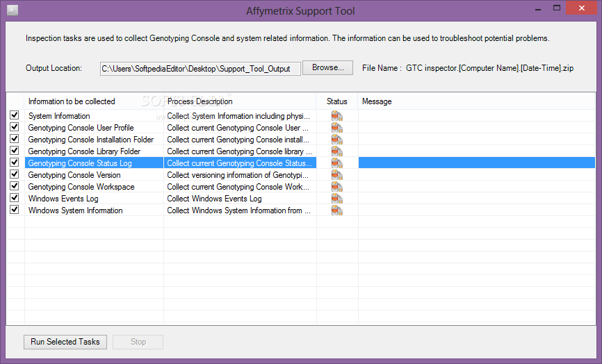This screenshot has height=364, width=602.
Task: Select 'Windows System Information' row text
Action: pos(76,210)
